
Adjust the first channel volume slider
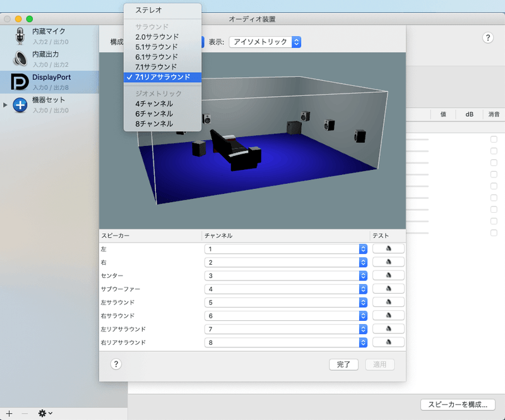point(417,139)
